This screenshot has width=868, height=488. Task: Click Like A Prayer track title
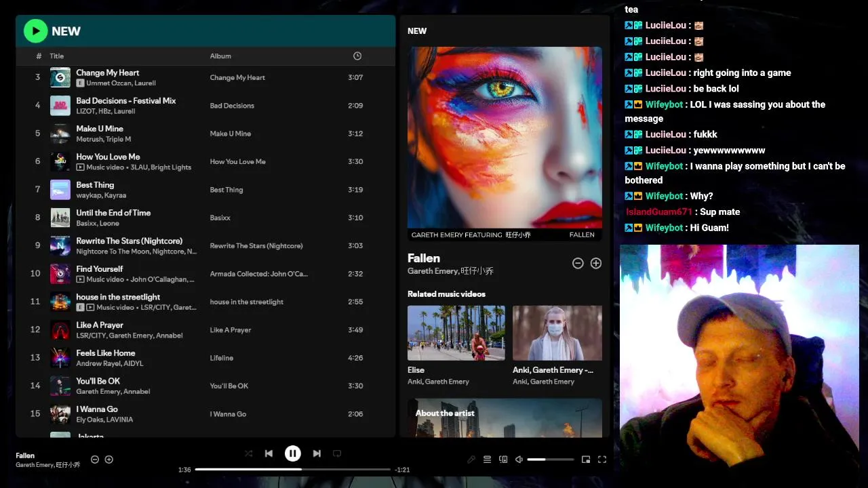tap(100, 325)
